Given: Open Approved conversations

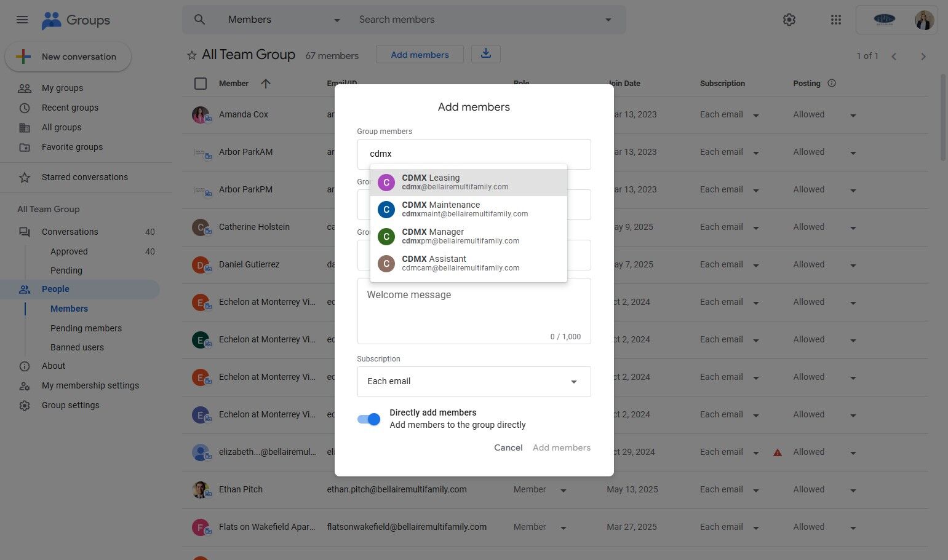Looking at the screenshot, I should point(69,251).
